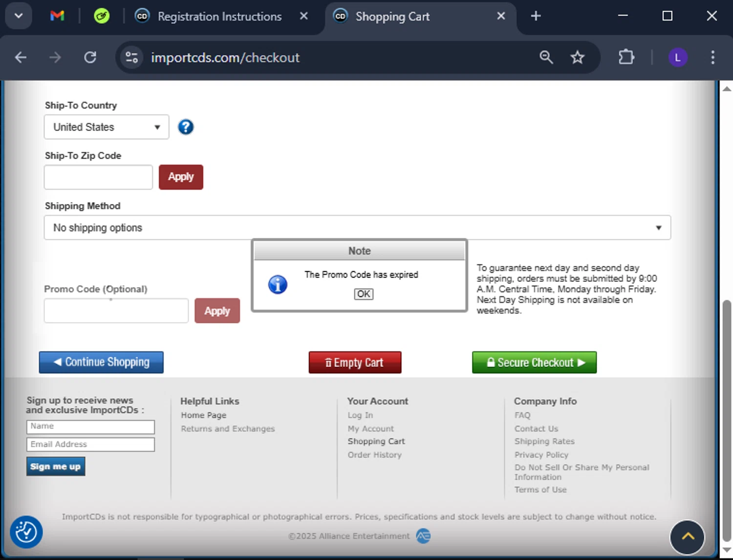Open the browser extensions menu
This screenshot has height=560, width=733.
(626, 58)
